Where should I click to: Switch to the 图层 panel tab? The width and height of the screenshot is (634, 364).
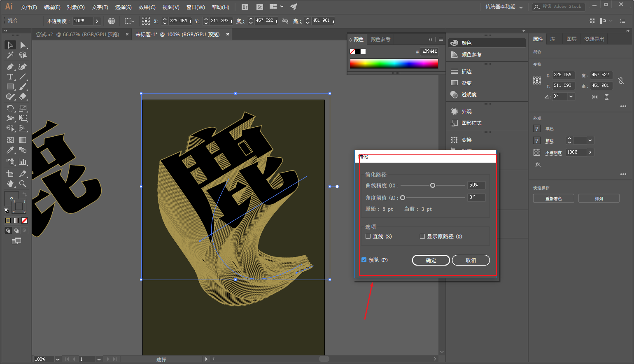[x=571, y=39]
